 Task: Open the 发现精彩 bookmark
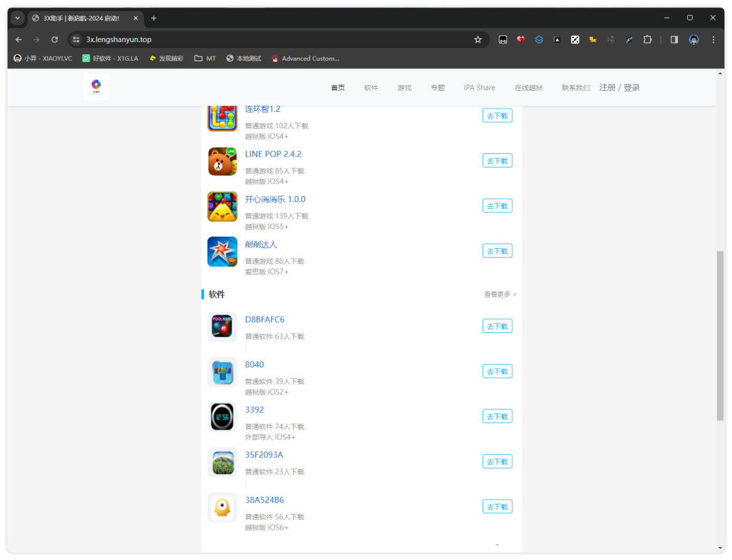click(x=166, y=58)
